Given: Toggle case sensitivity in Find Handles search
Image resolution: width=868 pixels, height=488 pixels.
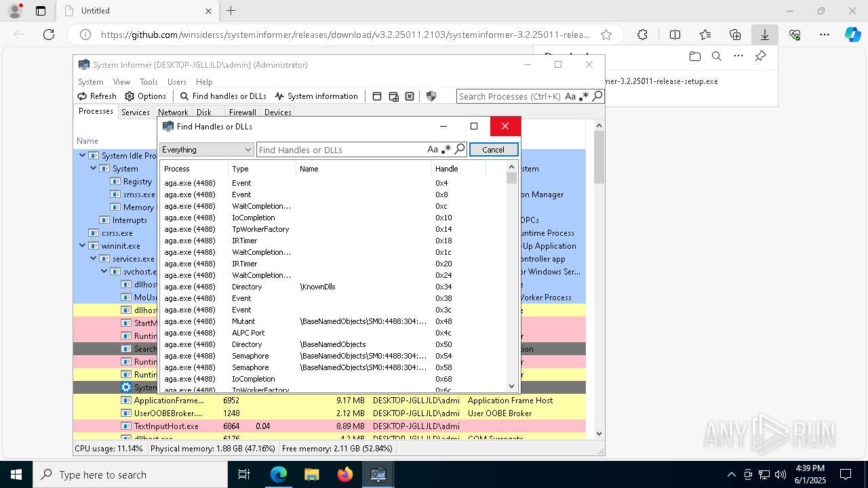Looking at the screenshot, I should 433,149.
